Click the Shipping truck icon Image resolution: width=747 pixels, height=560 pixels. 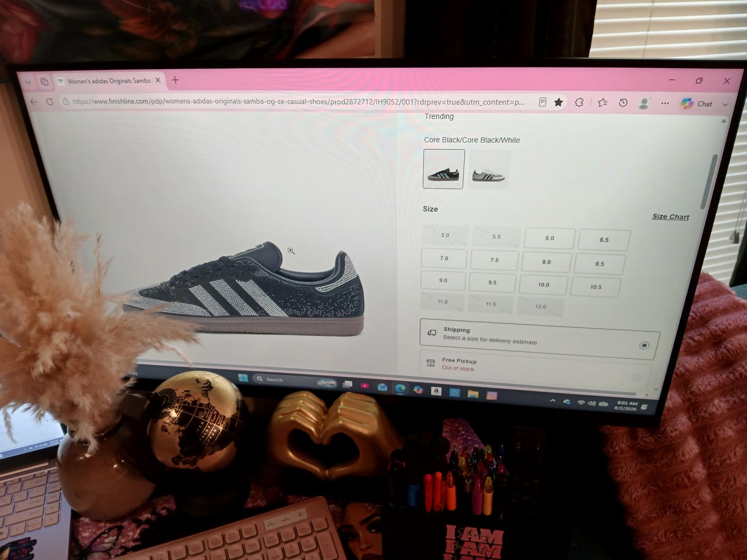(431, 333)
